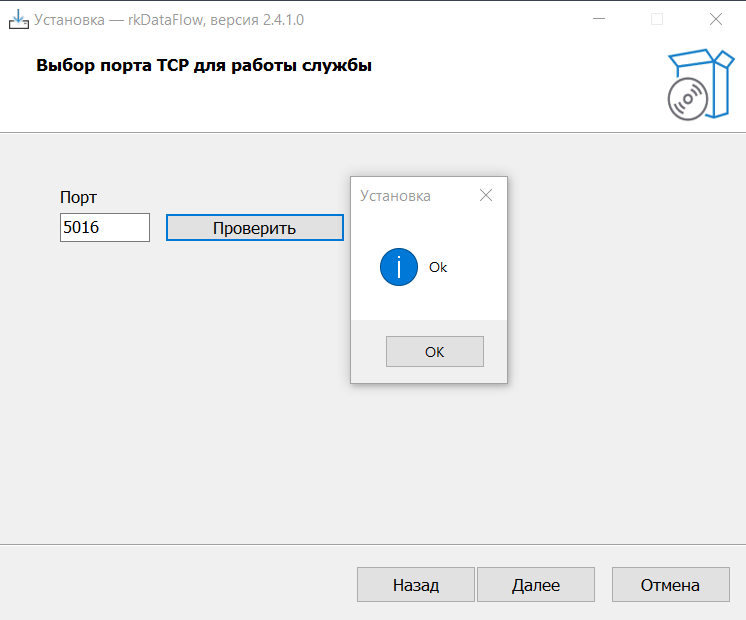746x620 pixels.
Task: Click the Ok message text in popup
Action: [x=438, y=268]
